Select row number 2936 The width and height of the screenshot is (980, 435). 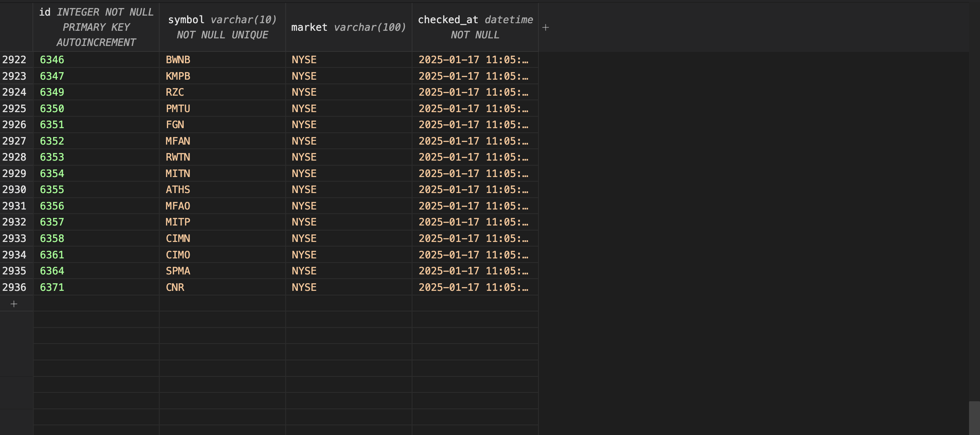coord(16,287)
